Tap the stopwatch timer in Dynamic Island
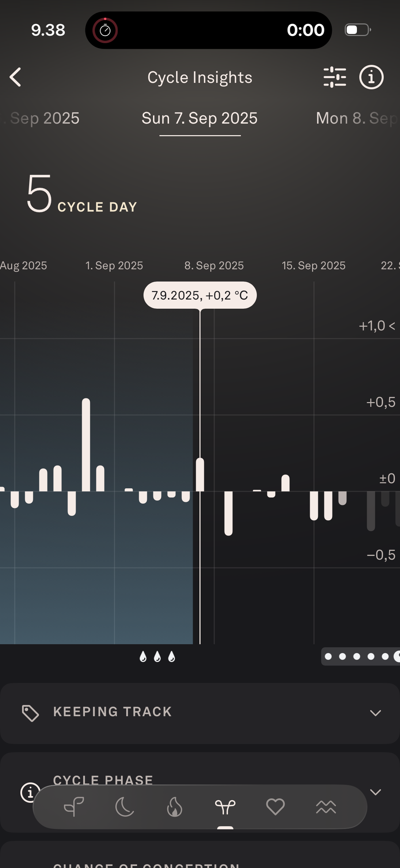400x868 pixels. pos(105,31)
